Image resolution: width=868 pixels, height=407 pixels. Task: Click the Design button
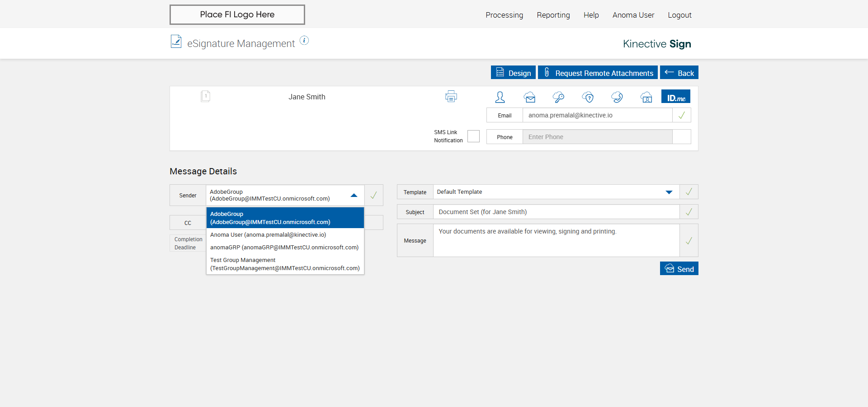513,73
